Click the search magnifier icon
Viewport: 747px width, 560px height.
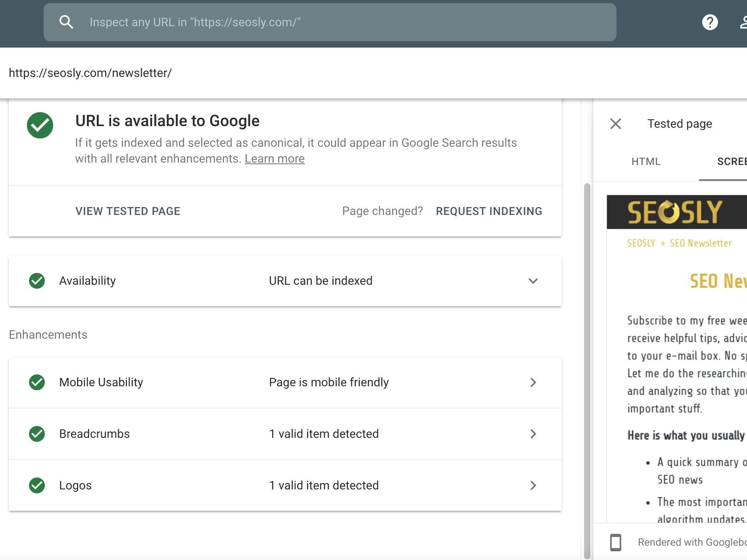(66, 22)
